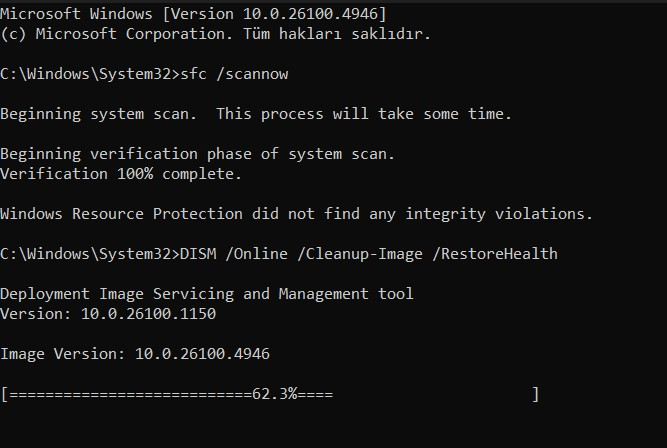This screenshot has height=448, width=667.
Task: Click the '/Online' argument text
Action: (x=257, y=254)
